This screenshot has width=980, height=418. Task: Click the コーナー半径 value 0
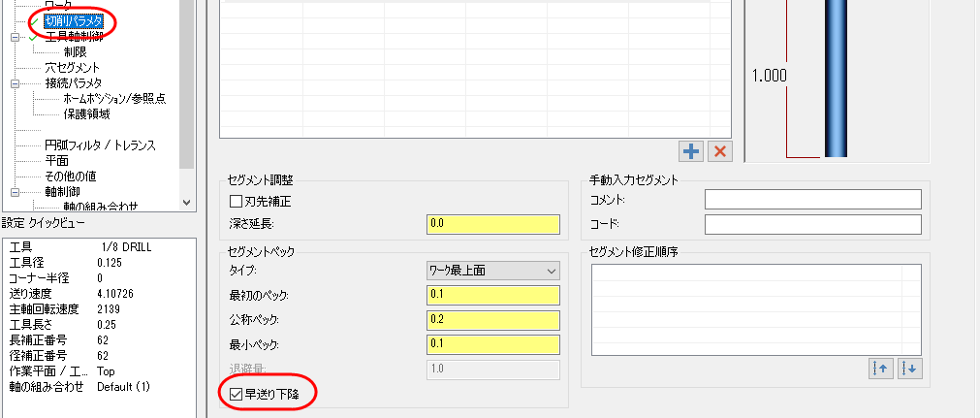(x=100, y=277)
